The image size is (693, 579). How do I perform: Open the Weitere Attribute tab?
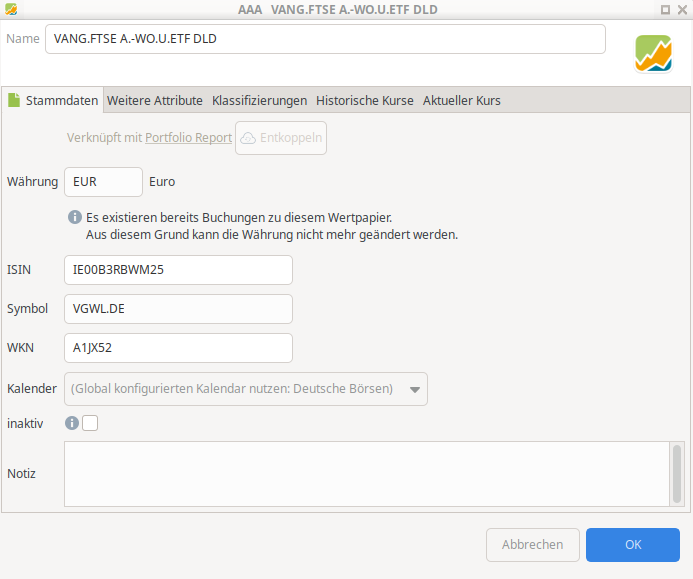(155, 100)
